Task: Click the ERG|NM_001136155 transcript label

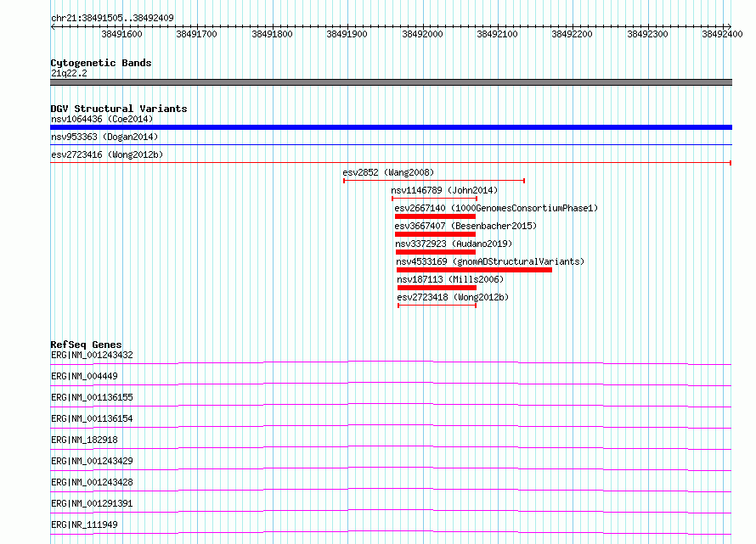Action: pyautogui.click(x=92, y=397)
